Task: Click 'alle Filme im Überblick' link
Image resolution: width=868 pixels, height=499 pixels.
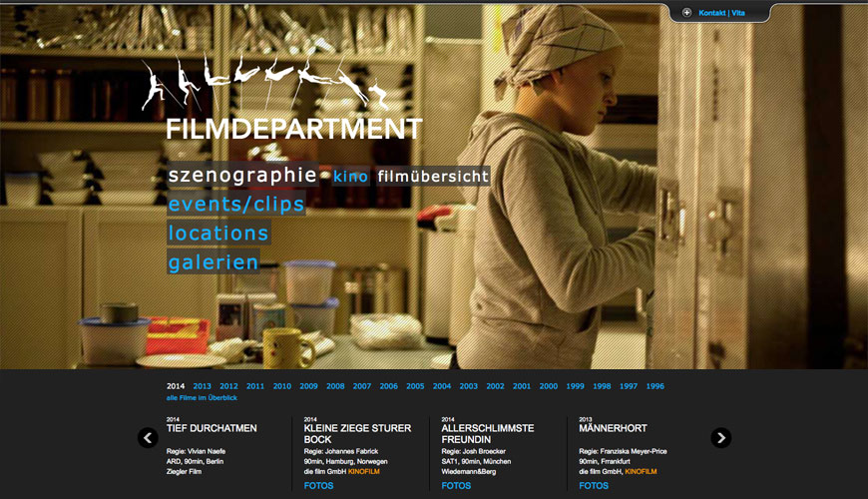Action: [x=202, y=398]
